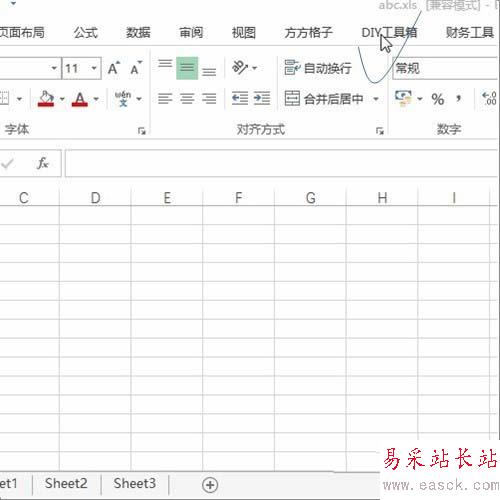The height and width of the screenshot is (500, 500).
Task: Apply the red font color A
Action: pyautogui.click(x=80, y=99)
